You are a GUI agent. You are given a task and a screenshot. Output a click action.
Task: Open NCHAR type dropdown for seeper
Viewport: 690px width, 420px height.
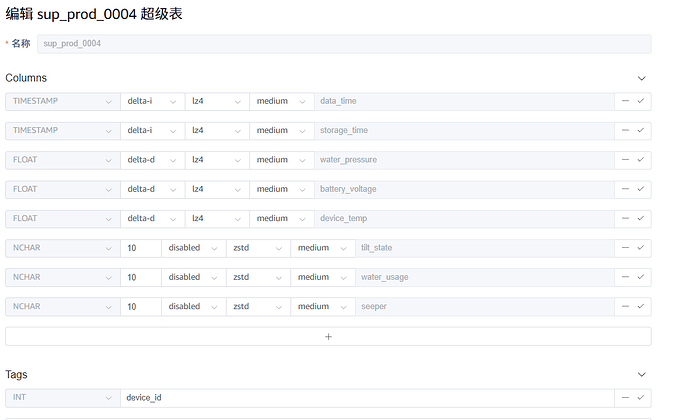click(62, 307)
